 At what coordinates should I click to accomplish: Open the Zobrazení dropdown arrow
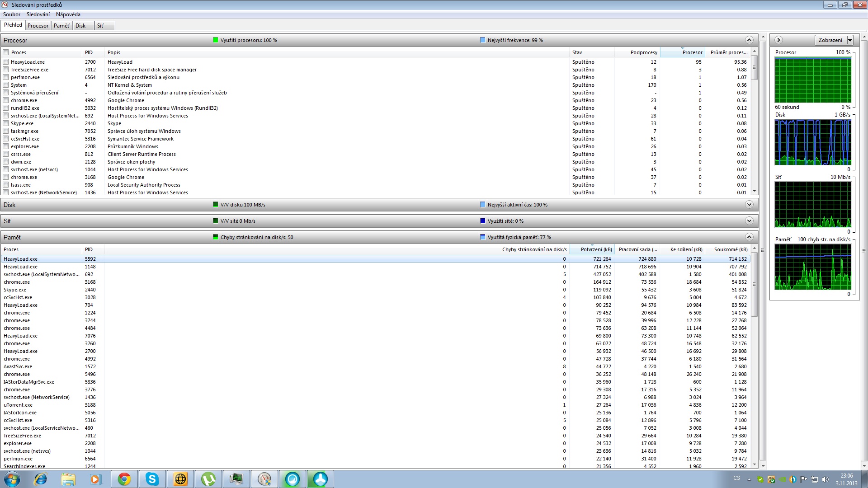click(850, 40)
